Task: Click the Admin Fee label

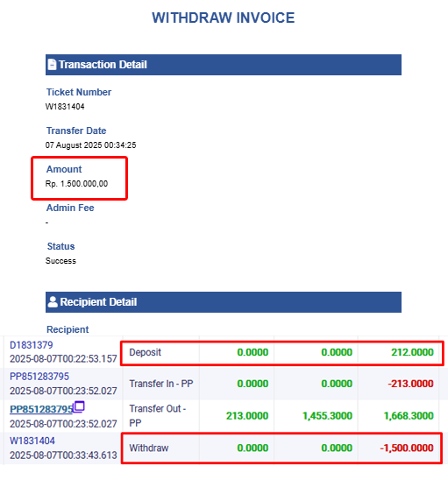Action: [70, 208]
